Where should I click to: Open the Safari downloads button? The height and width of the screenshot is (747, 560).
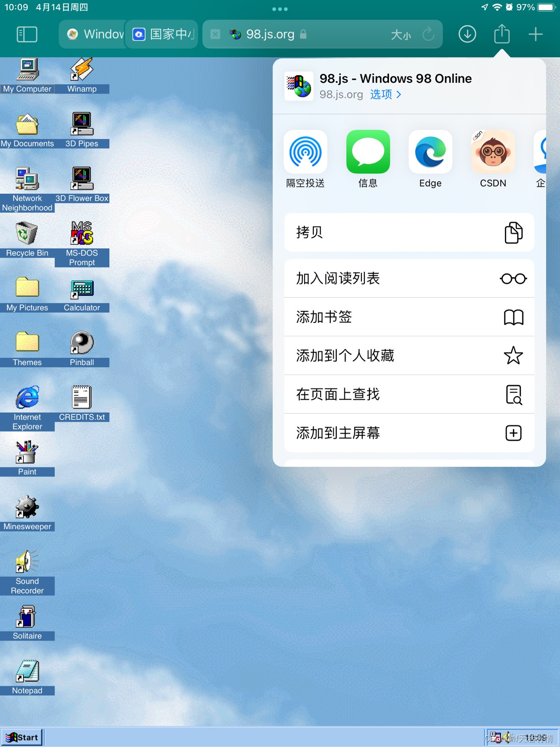(x=467, y=34)
